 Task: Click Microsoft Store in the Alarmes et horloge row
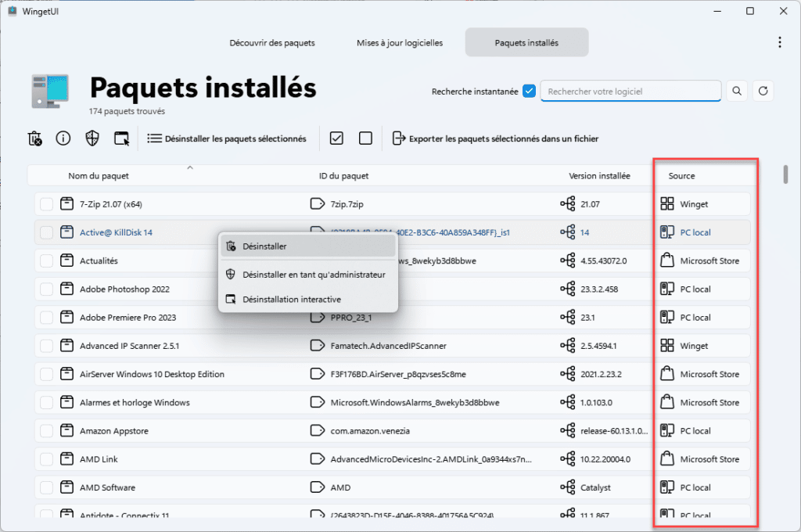click(709, 403)
